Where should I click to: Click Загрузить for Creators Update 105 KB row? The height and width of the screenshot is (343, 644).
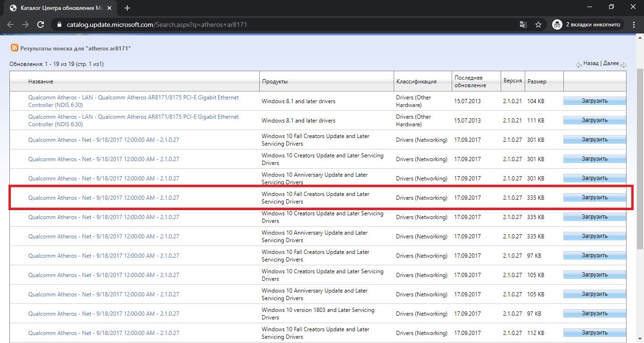coord(594,275)
